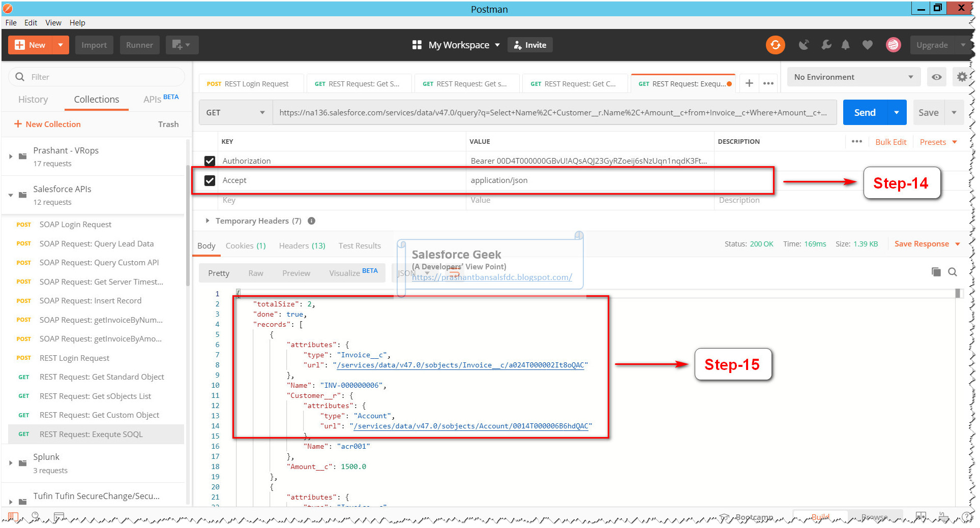
Task: Open headers table ellipsis options
Action: [x=857, y=141]
